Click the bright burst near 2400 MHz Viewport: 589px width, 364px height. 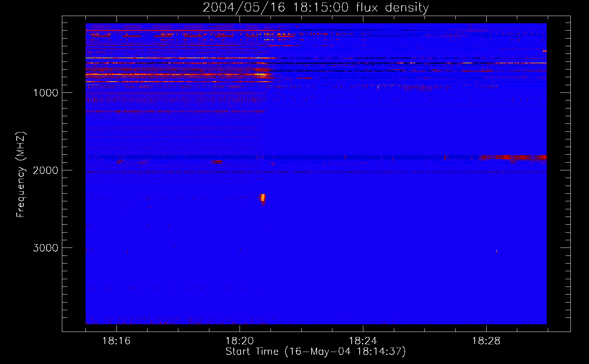263,198
